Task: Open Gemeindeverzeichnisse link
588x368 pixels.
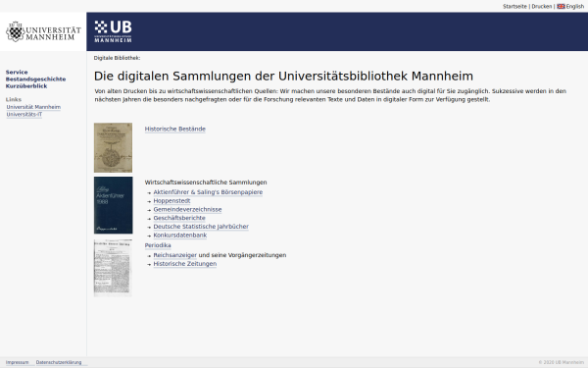Action: coord(187,210)
